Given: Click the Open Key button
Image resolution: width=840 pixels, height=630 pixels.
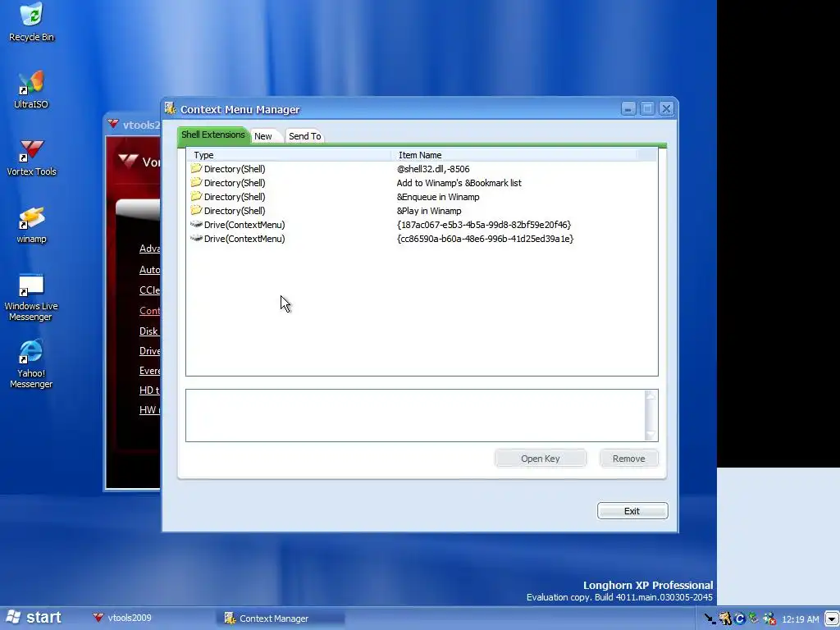Looking at the screenshot, I should [540, 459].
